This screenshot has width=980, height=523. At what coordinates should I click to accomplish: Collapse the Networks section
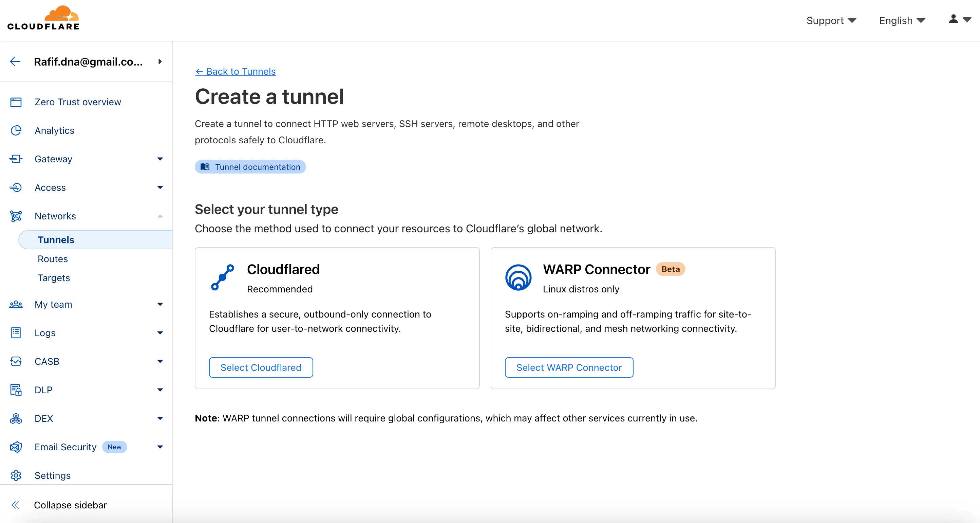pyautogui.click(x=160, y=216)
